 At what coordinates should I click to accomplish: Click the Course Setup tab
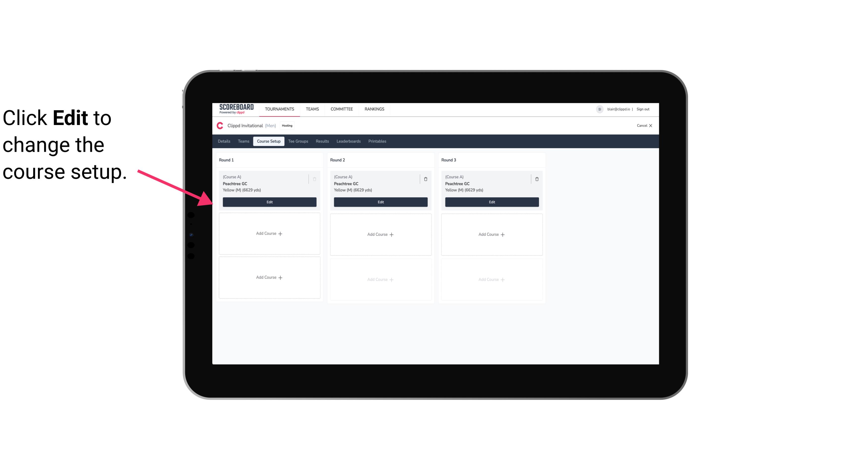(x=268, y=141)
